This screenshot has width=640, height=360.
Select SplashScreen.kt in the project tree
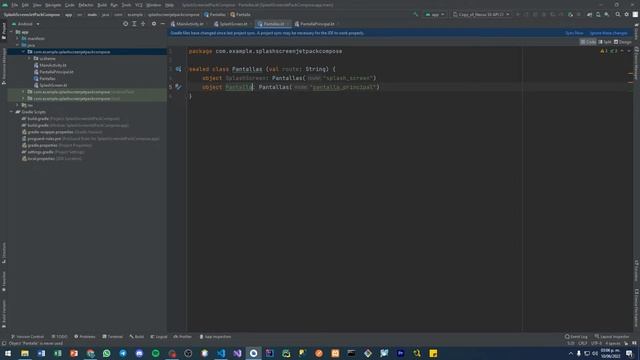click(x=50, y=85)
